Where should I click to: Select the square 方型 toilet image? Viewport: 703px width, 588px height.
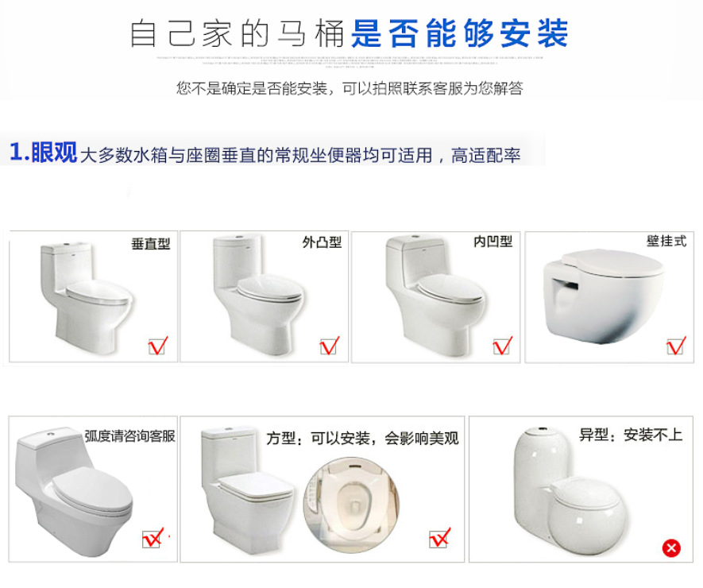248,489
